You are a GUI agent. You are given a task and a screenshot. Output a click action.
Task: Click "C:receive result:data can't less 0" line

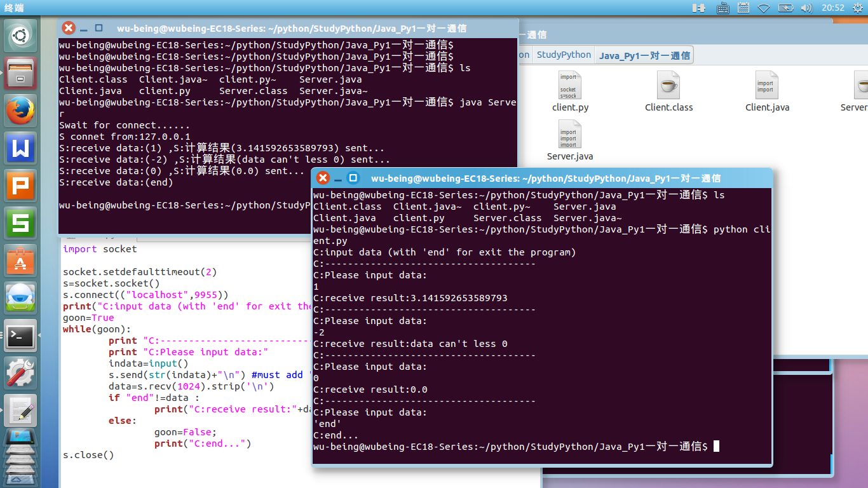[x=410, y=344]
